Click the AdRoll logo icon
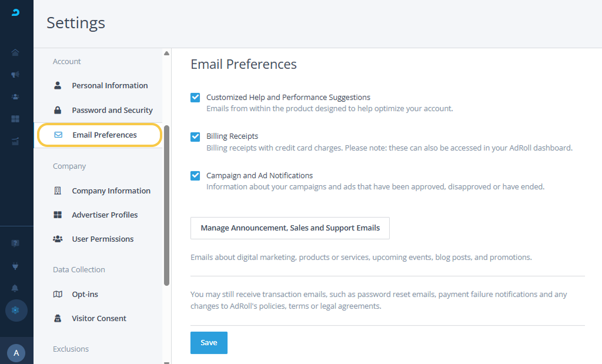602x364 pixels. point(16,12)
